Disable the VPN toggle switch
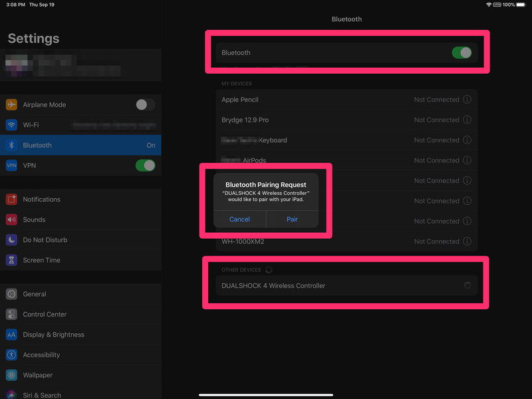532x399 pixels. [145, 166]
